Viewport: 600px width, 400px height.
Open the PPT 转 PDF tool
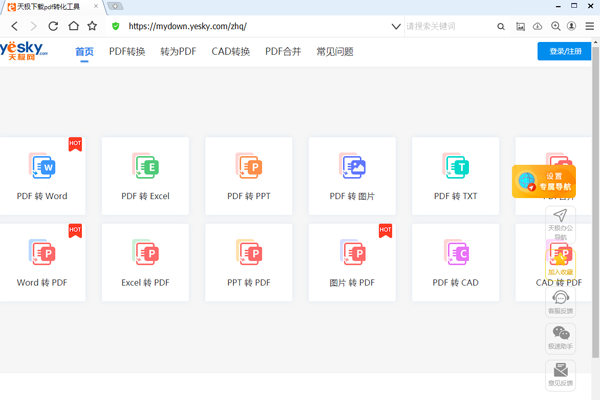tap(248, 262)
